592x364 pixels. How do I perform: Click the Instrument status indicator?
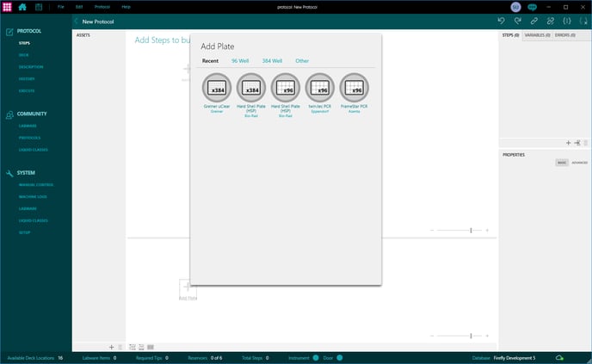click(316, 358)
